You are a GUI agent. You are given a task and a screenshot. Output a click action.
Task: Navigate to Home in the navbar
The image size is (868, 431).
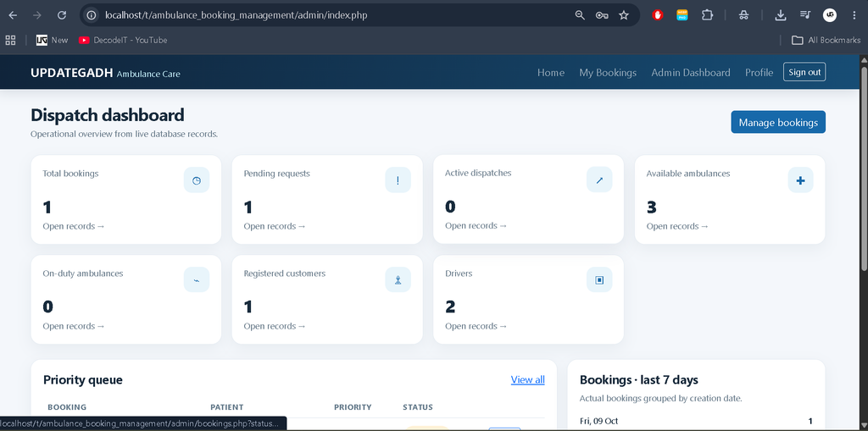click(551, 73)
